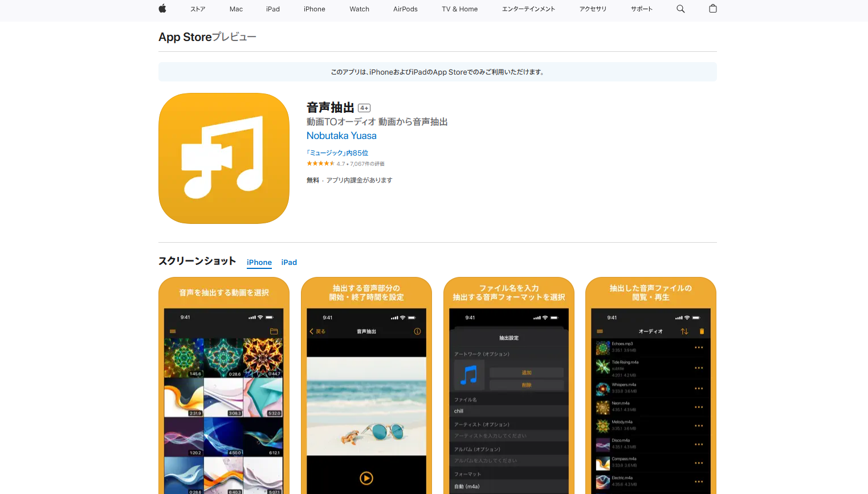Select the iPhone screenshots tab
This screenshot has height=494, width=868.
(x=259, y=262)
